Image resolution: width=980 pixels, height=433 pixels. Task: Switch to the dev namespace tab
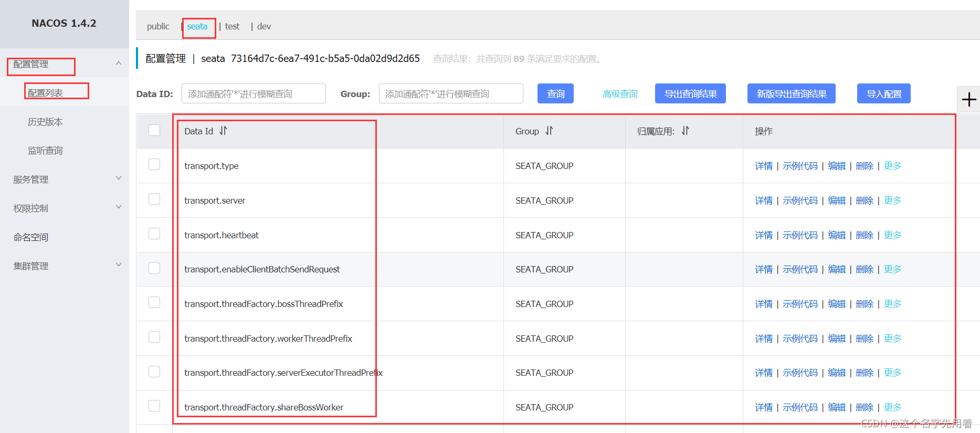click(264, 26)
